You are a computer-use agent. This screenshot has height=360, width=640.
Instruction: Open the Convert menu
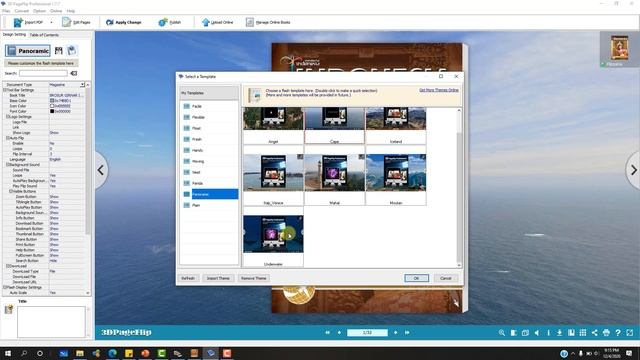tap(22, 11)
